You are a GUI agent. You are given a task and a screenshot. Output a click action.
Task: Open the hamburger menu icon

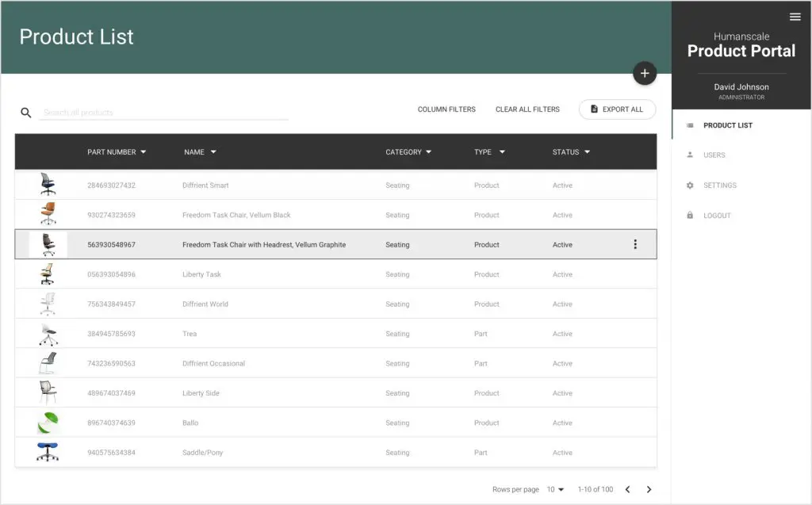pyautogui.click(x=795, y=17)
